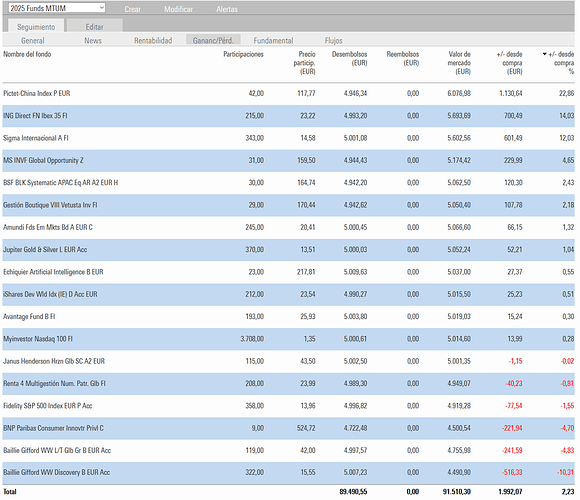Click -241,59 loss for Baillie Gifford L/T

(512, 450)
